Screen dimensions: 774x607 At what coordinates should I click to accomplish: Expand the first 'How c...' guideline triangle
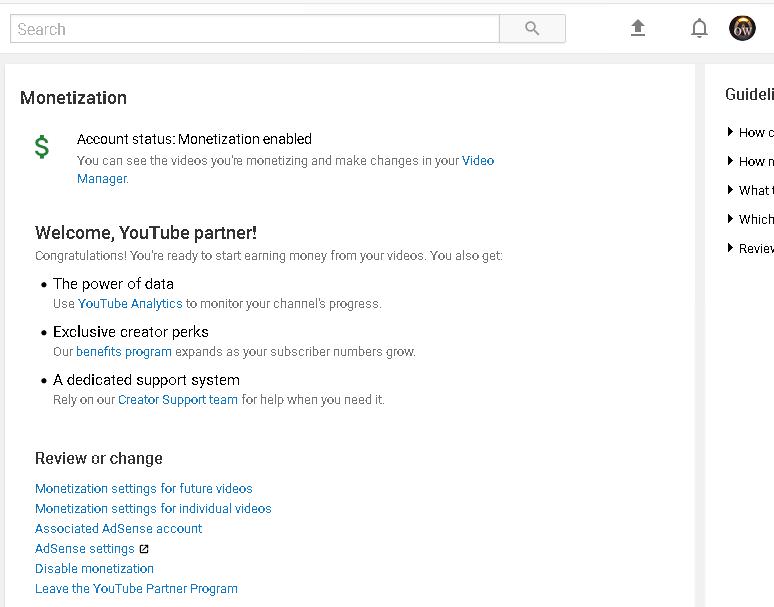click(730, 131)
